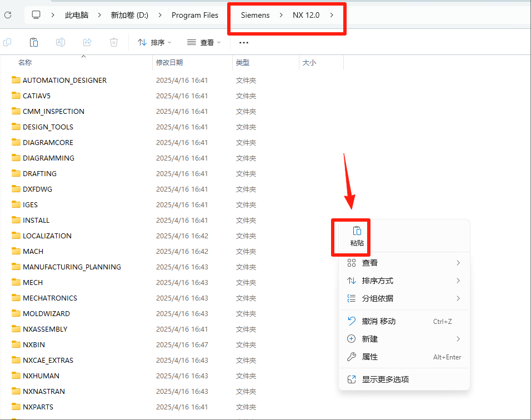Navigate to Program Files via breadcrumb
Image resolution: width=531 pixels, height=420 pixels.
click(195, 15)
